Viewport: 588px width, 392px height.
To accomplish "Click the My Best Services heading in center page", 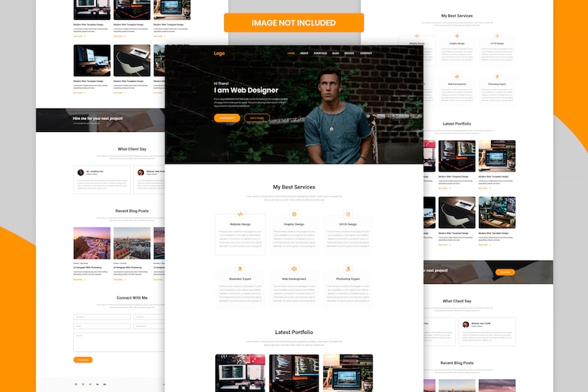I will 294,187.
